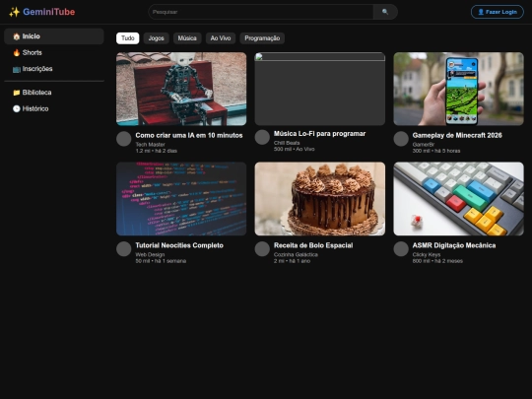Focus the Pesquisar search field
The height and width of the screenshot is (399, 532).
point(260,12)
